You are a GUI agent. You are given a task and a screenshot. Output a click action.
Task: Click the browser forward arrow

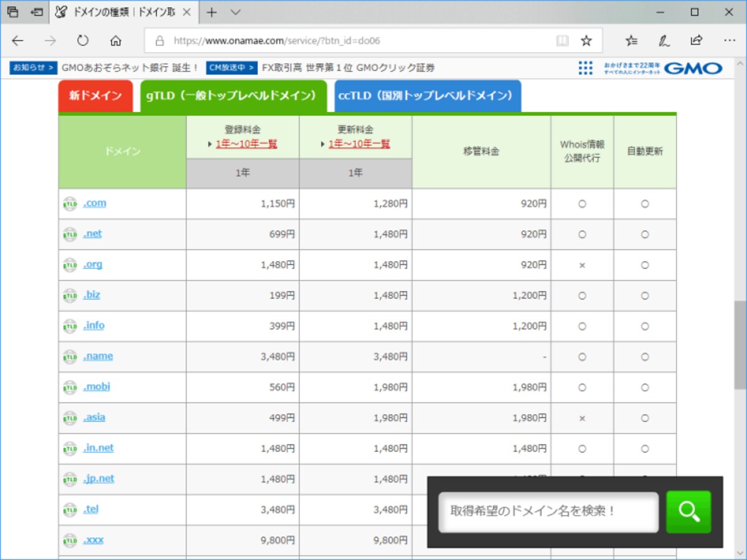tap(50, 41)
